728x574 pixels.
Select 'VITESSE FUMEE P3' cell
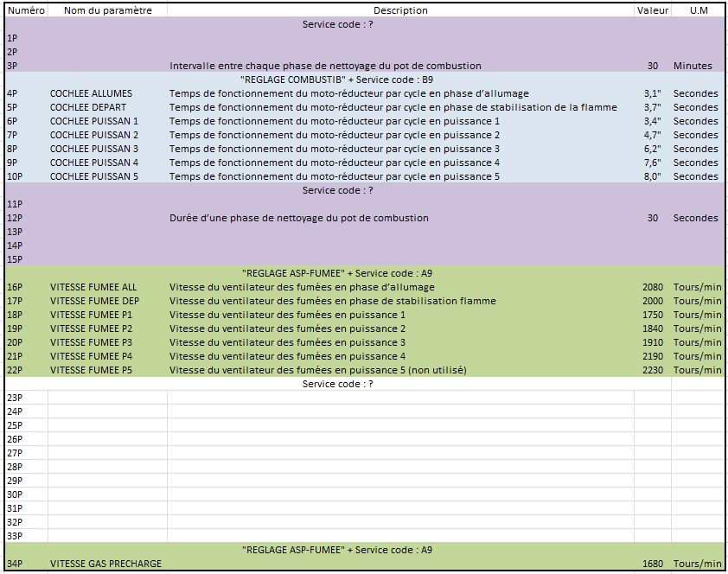point(91,342)
